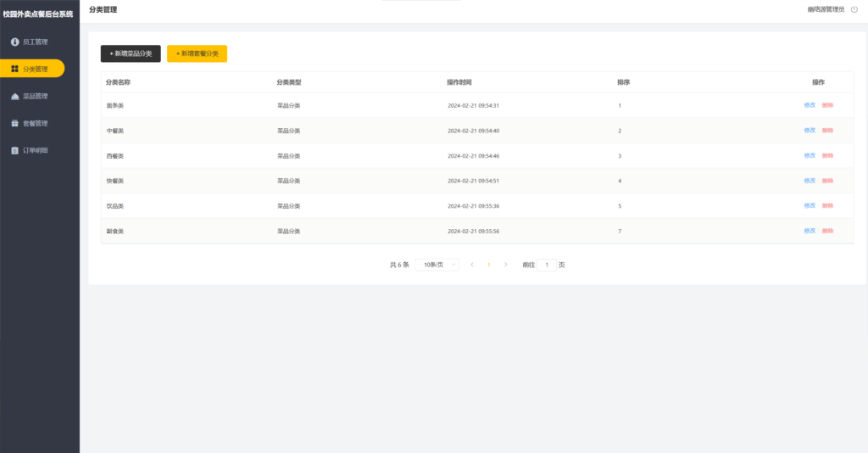Click 删除 for the 副食类 row
The image size is (868, 453).
827,231
